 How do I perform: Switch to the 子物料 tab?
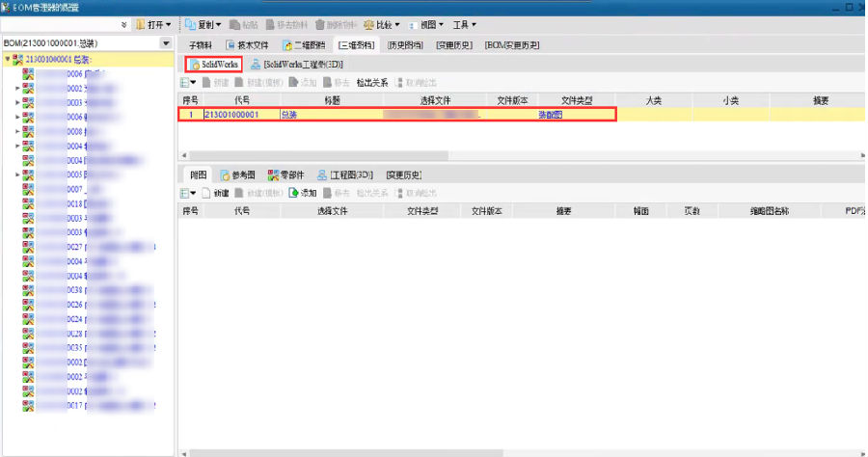pyautogui.click(x=201, y=45)
